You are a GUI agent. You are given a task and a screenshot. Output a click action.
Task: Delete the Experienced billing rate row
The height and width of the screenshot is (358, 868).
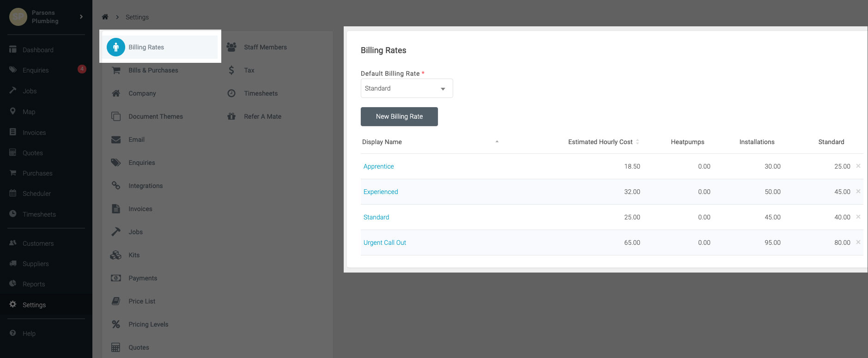click(x=858, y=191)
